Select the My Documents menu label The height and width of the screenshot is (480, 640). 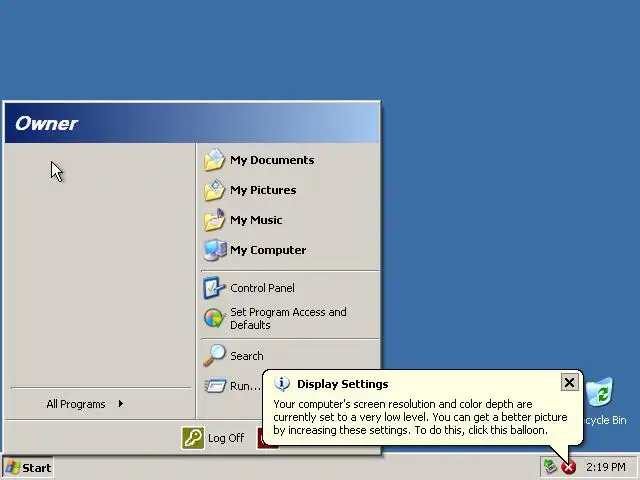272,160
